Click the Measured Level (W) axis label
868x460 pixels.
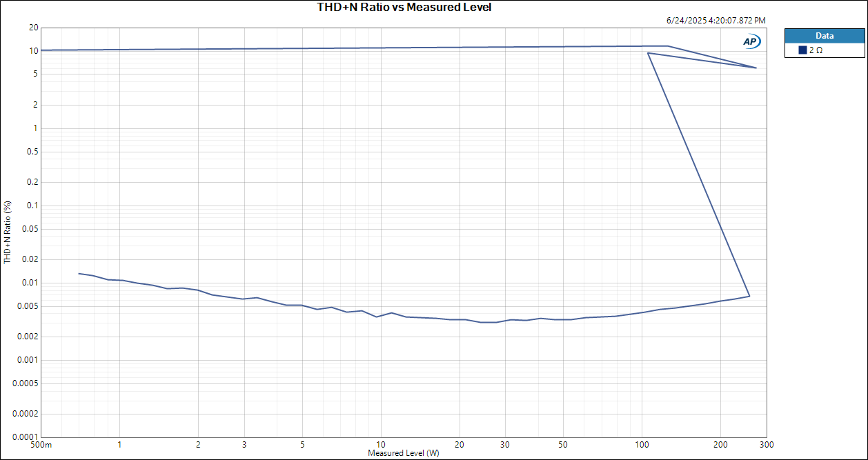404,453
